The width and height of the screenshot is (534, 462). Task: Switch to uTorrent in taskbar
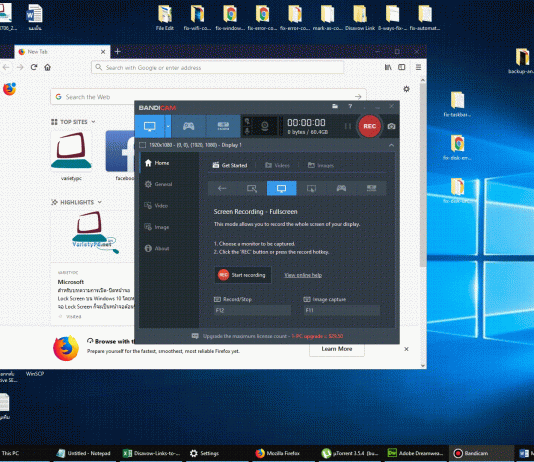(x=350, y=453)
